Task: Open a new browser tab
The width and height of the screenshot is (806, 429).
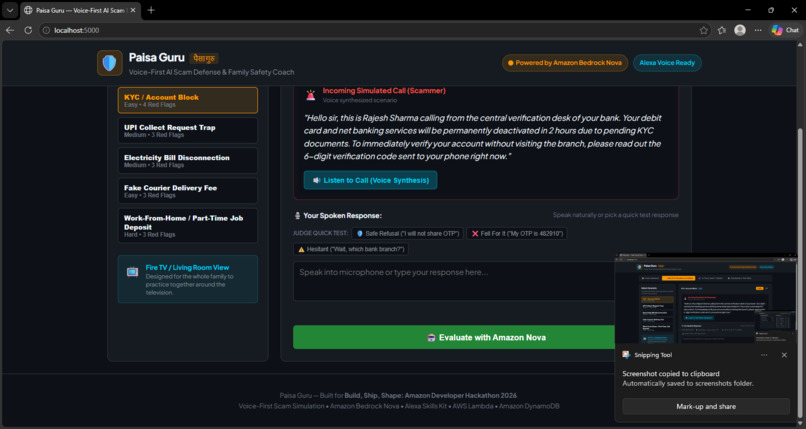Action: point(151,10)
